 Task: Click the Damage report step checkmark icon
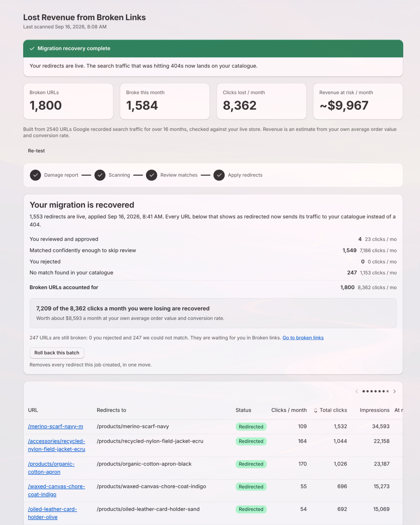coord(35,175)
